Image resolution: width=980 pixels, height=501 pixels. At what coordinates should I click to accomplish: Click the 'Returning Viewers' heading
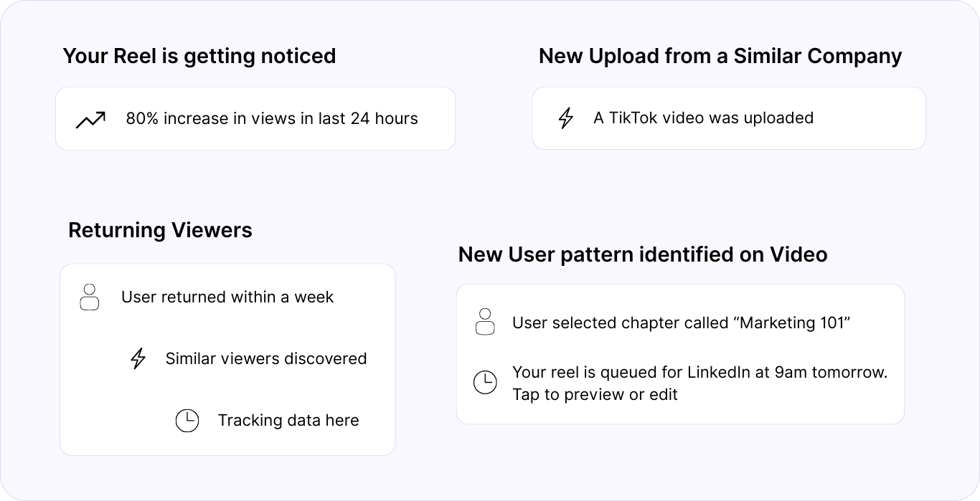coord(160,230)
